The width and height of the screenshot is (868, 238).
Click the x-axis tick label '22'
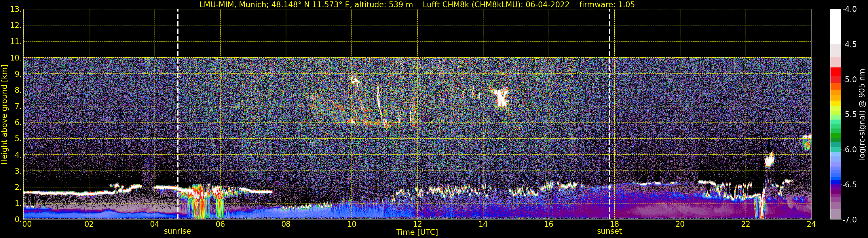point(746,224)
